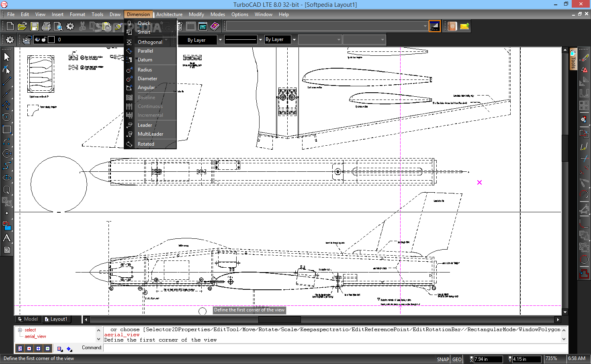The image size is (591, 364).
Task: Open blue diamond icon dropdown near Command
Action: [69, 349]
